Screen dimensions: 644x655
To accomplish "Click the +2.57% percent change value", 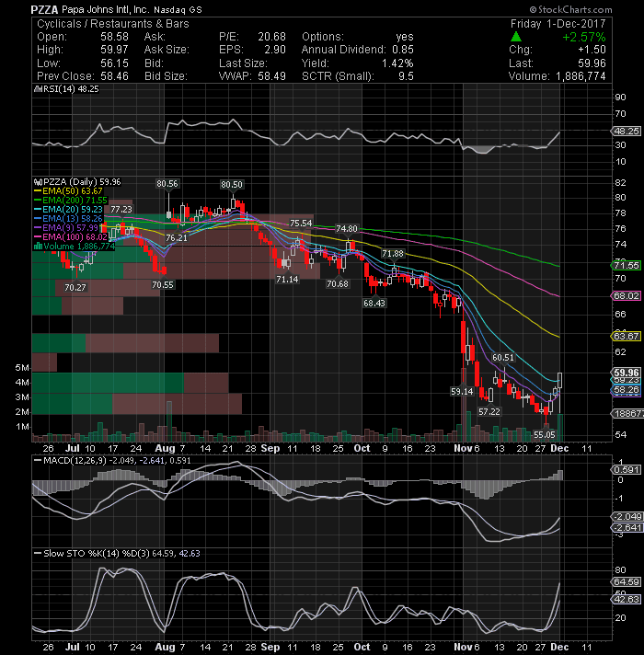I will pyautogui.click(x=584, y=37).
